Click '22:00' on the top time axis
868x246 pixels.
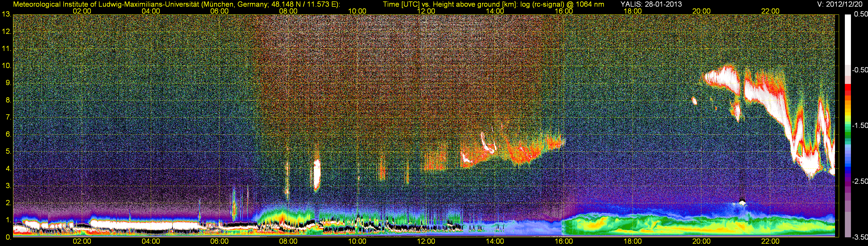(x=770, y=11)
